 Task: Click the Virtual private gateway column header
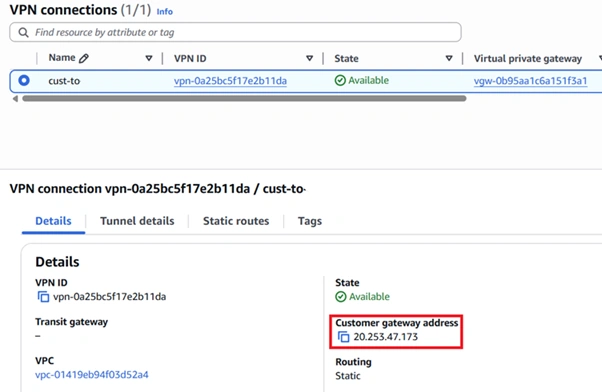click(528, 58)
